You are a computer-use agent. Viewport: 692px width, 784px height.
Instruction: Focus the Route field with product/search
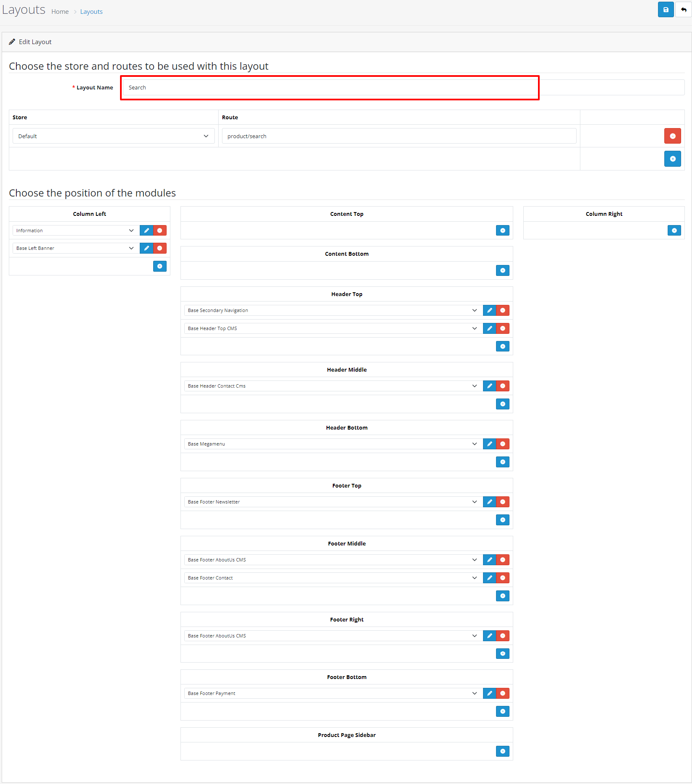click(x=399, y=136)
